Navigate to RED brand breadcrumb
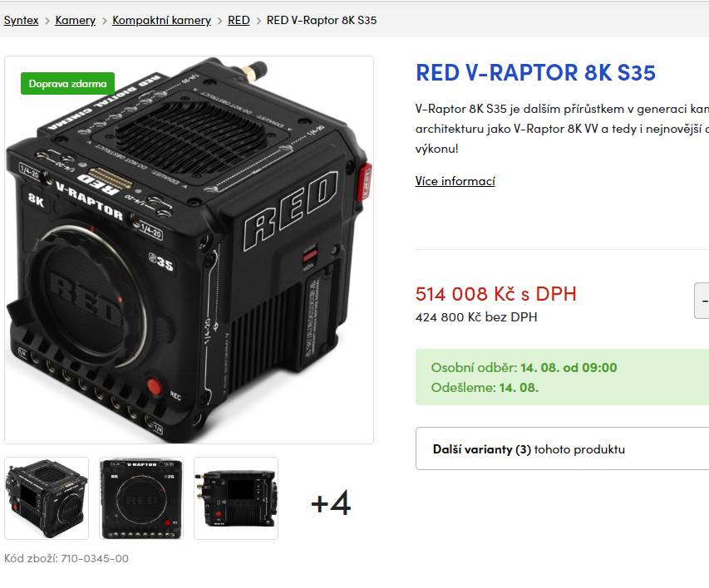Viewport: 709px width, 588px height. (239, 20)
